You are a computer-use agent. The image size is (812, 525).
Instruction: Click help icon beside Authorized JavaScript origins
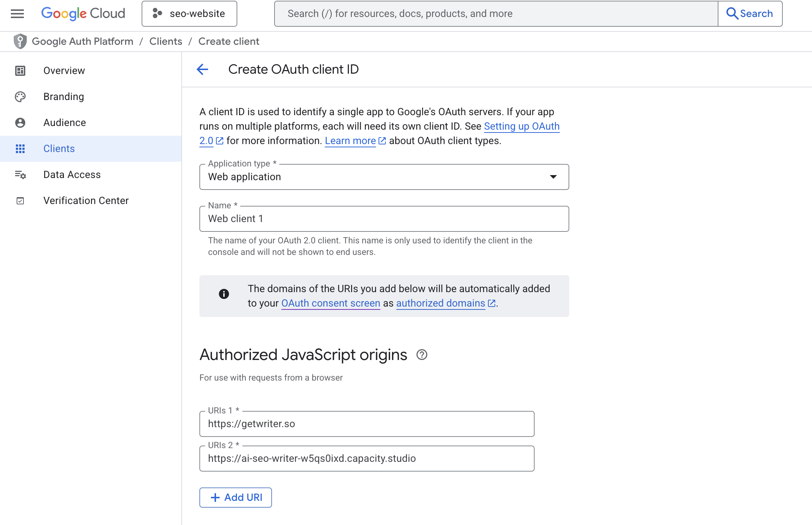click(422, 355)
